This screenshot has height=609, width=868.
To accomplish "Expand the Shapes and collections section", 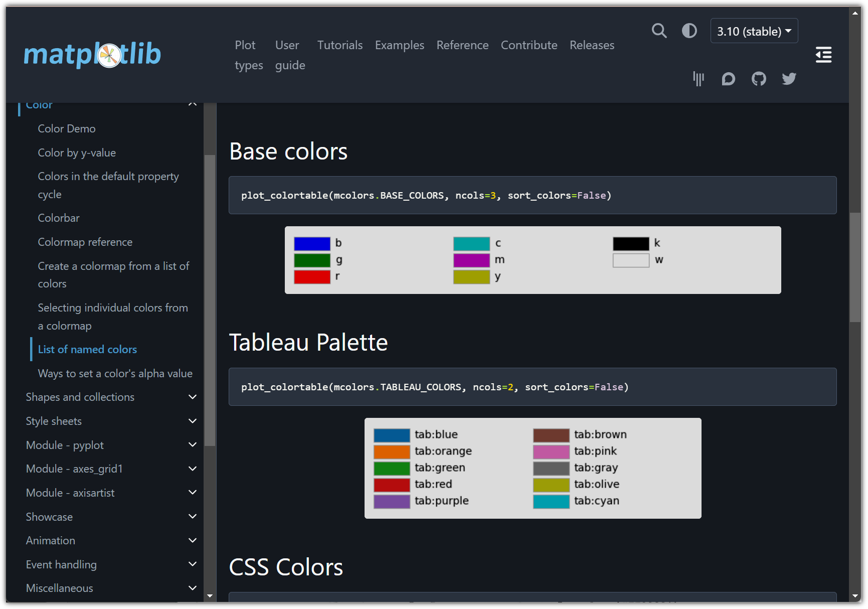I will [192, 397].
